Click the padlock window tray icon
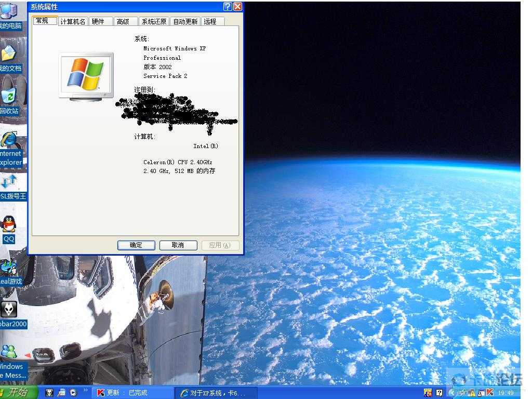Image resolution: width=532 pixels, height=399 pixels. [481, 393]
